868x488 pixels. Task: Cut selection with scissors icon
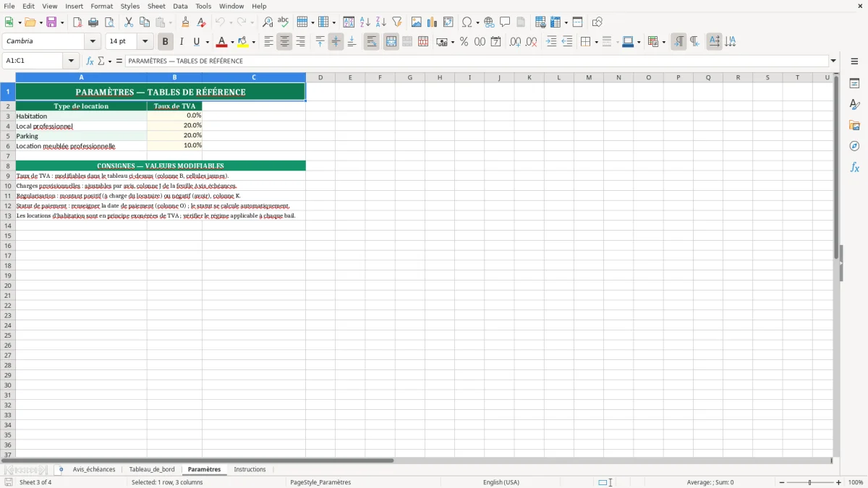(129, 22)
